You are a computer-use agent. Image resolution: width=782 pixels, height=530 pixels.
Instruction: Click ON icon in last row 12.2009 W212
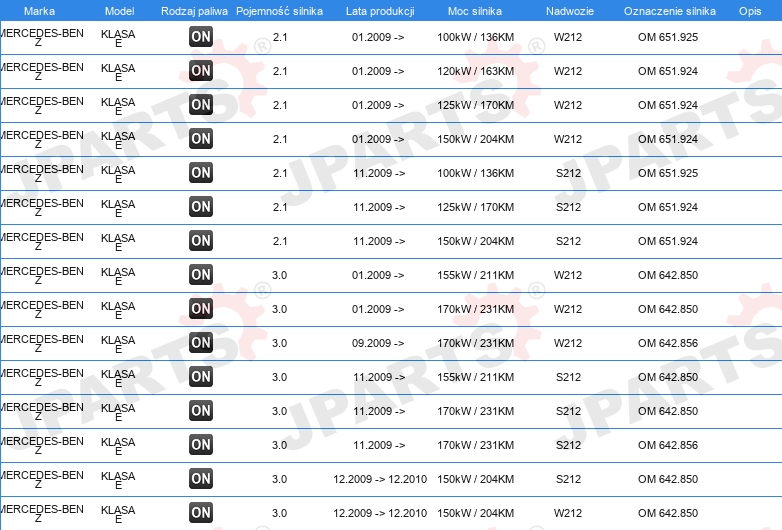[x=201, y=513]
